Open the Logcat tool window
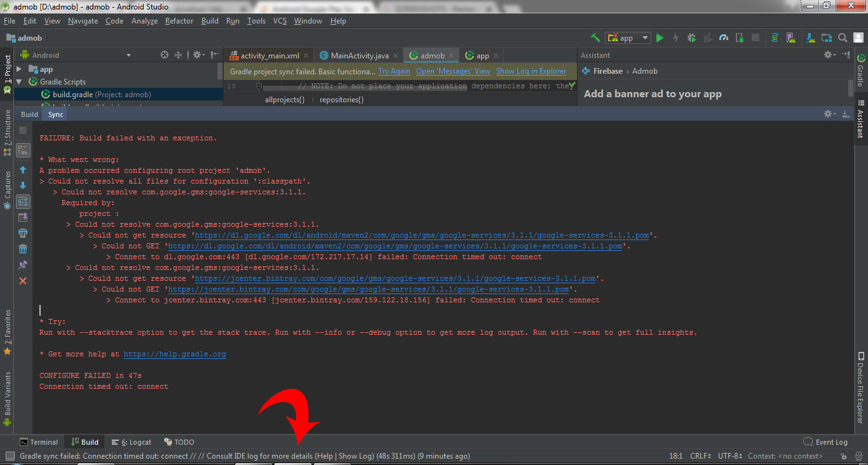Viewport: 868px width, 465px height. coord(132,442)
